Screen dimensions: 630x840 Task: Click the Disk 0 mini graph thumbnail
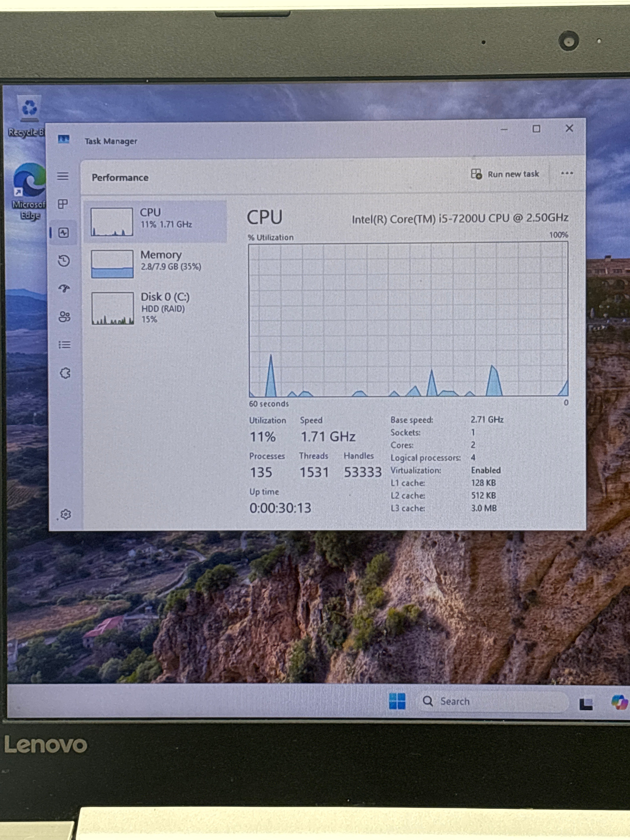coord(113,308)
